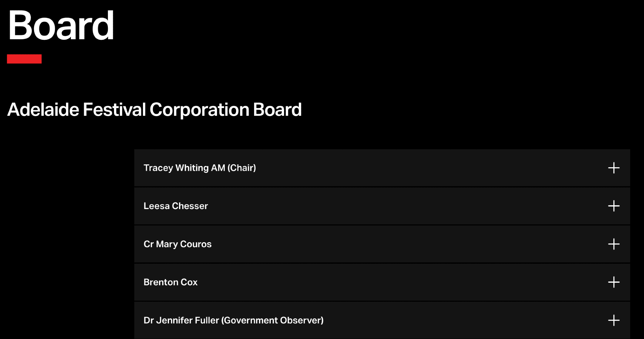Expand the Tracey Whiting AM (Chair) accordion

[x=354, y=168]
